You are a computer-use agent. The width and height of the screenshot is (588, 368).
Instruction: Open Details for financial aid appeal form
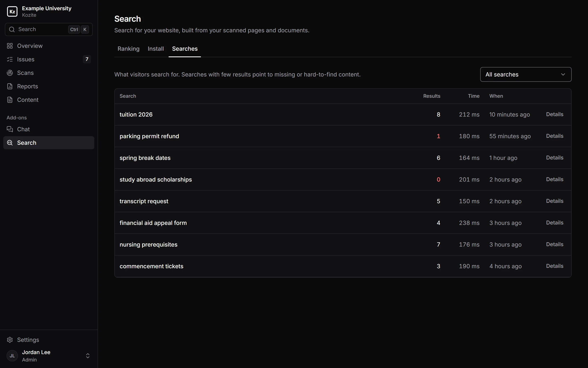tap(555, 223)
